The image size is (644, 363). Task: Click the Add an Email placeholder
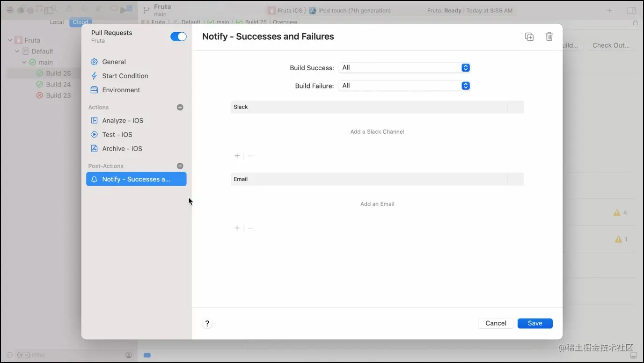[x=377, y=204]
